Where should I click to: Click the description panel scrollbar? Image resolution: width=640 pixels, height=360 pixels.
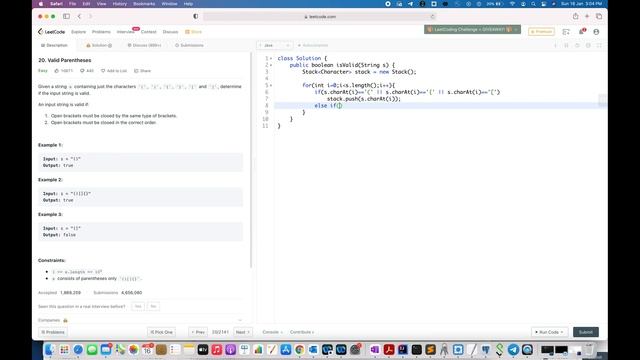tap(251, 160)
